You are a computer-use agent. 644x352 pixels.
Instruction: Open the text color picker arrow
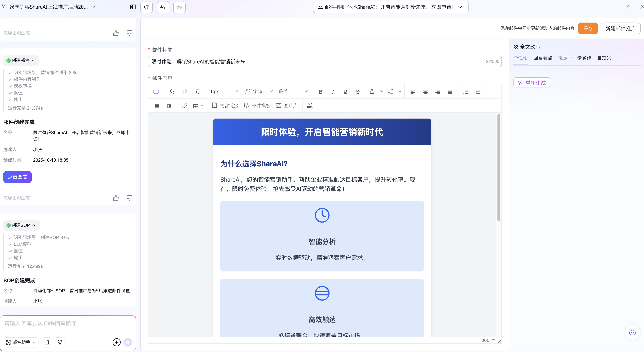pos(381,91)
